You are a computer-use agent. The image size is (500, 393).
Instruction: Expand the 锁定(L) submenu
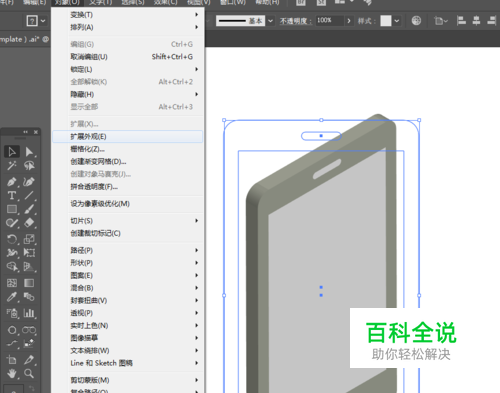[x=128, y=69]
